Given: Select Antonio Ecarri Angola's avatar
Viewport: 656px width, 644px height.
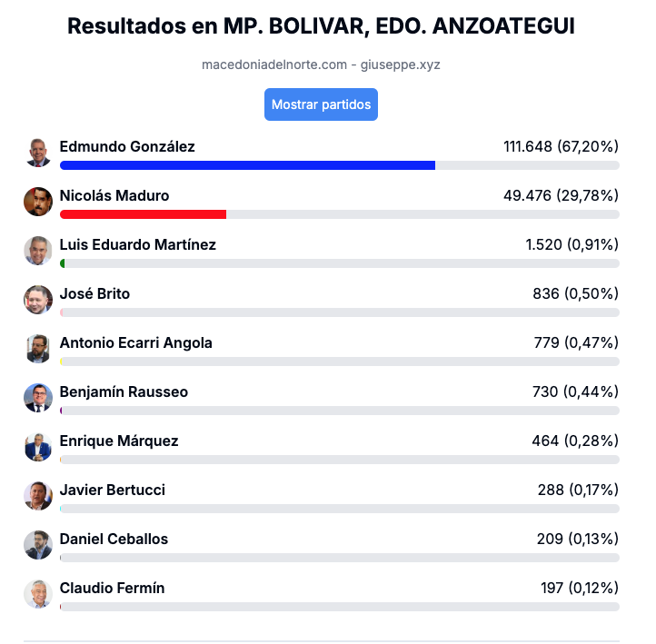Looking at the screenshot, I should 38,349.
